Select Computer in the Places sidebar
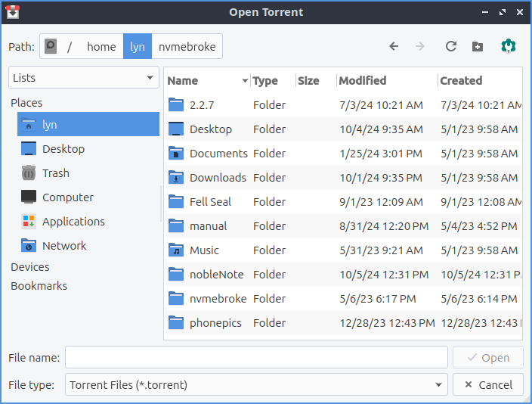 click(x=67, y=197)
